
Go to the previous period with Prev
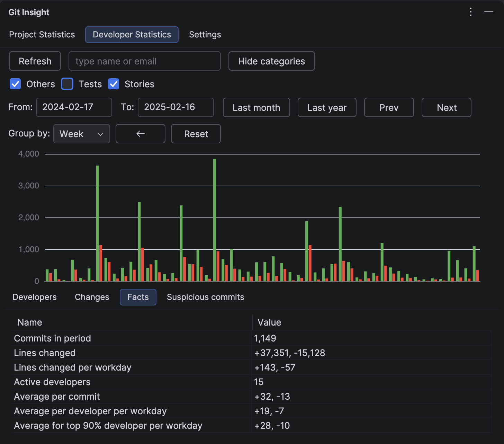point(389,107)
